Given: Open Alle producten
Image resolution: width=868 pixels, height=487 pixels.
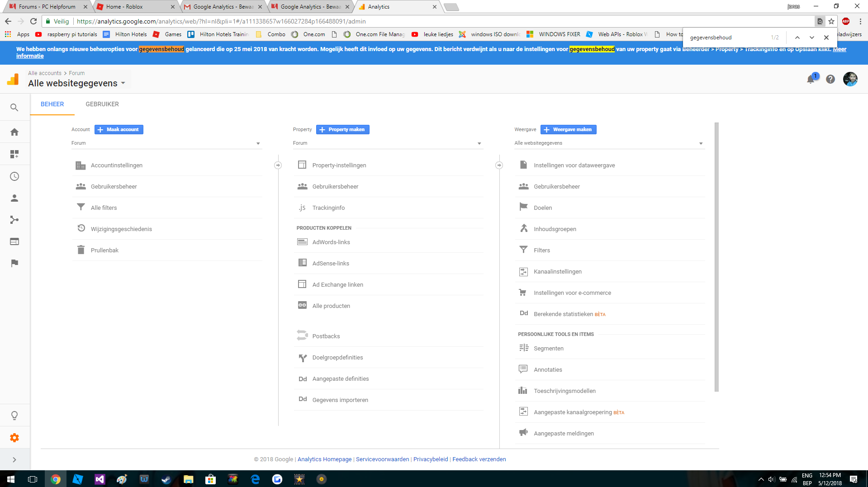Looking at the screenshot, I should 389,306.
